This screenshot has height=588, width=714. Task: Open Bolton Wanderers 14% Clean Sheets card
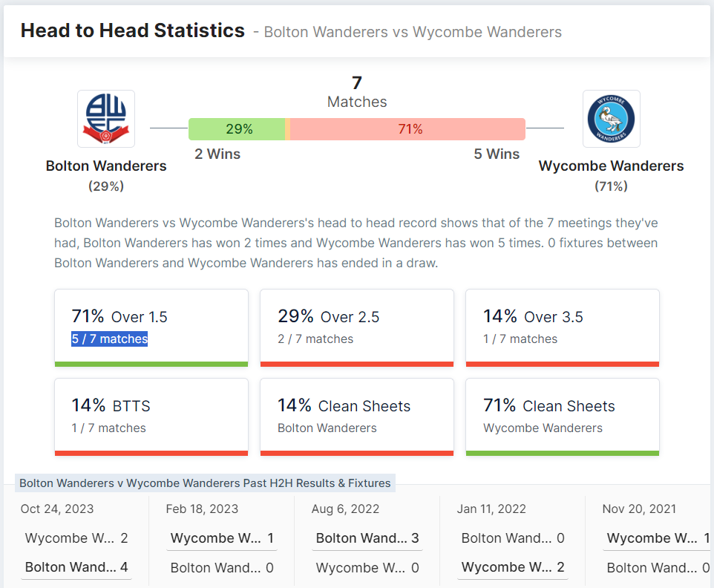357,417
